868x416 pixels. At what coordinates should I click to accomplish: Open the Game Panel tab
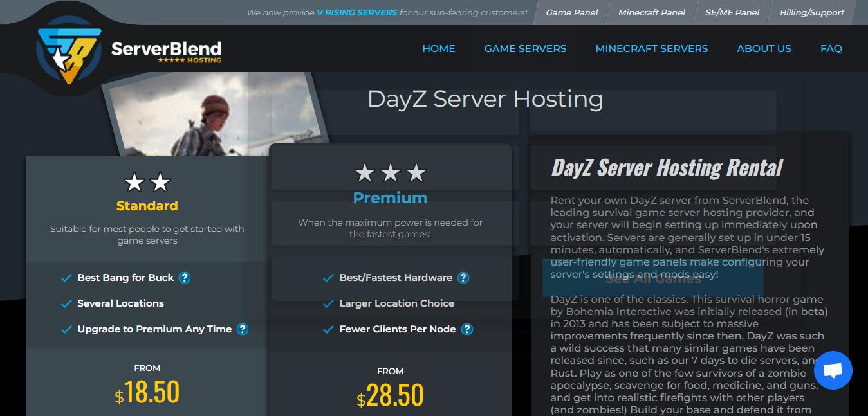click(571, 12)
